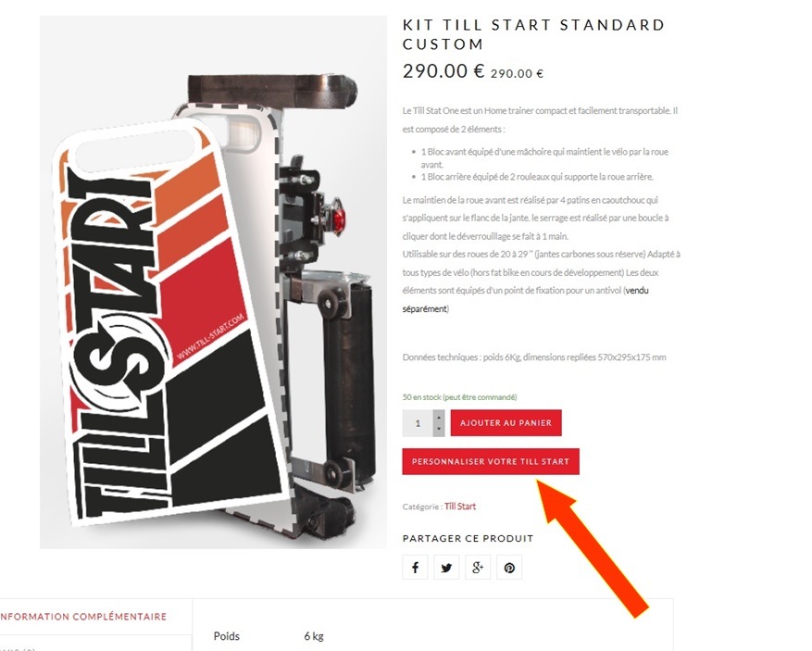Increase quantity with the up arrow
Viewport: 812px width, 651px height.
[x=439, y=417]
